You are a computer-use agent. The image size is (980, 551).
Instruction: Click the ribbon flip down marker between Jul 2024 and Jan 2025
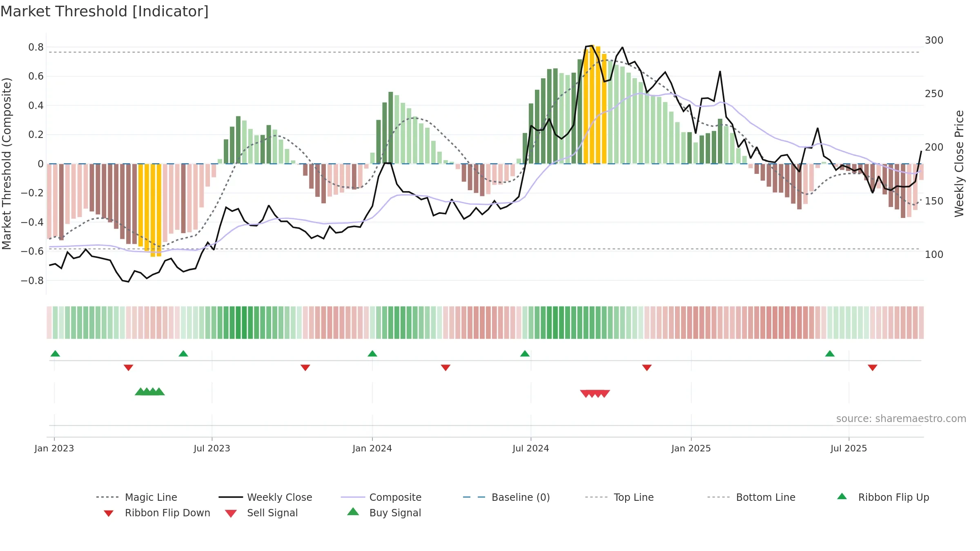coord(647,368)
